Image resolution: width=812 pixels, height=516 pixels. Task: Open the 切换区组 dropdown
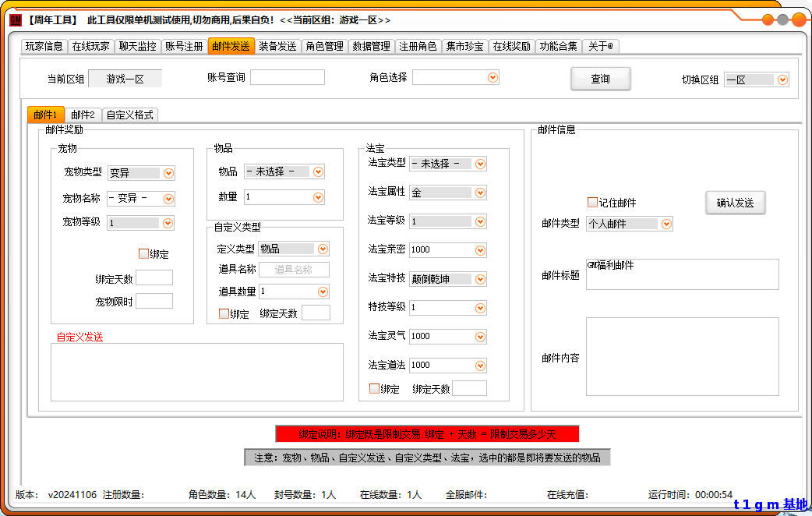[x=782, y=80]
